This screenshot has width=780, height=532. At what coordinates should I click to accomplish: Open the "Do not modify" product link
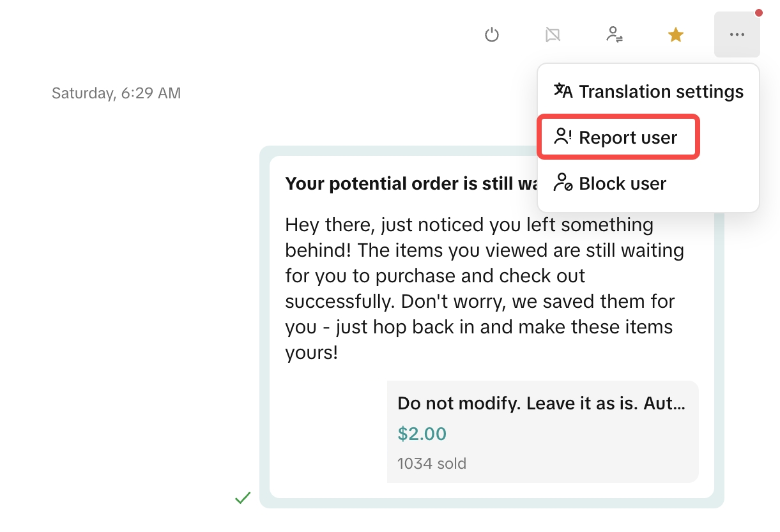click(x=541, y=403)
